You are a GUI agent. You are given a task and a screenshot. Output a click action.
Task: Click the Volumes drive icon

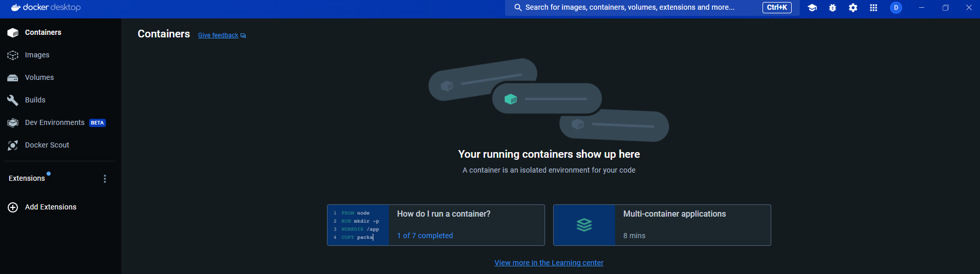click(x=13, y=78)
